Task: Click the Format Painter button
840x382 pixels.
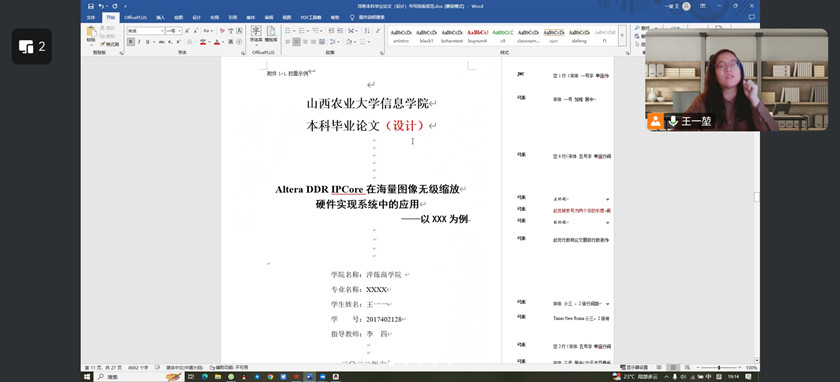Action: pyautogui.click(x=109, y=44)
